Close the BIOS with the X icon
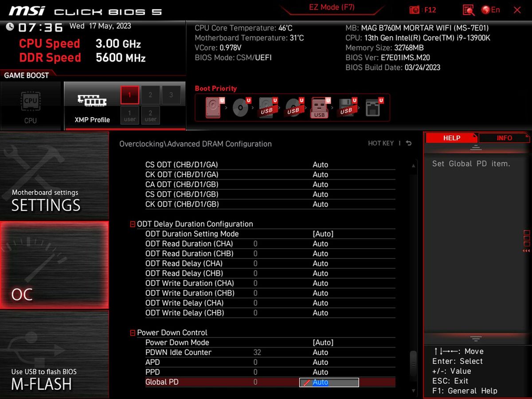Screen dimensions: 532x399 [x=517, y=10]
